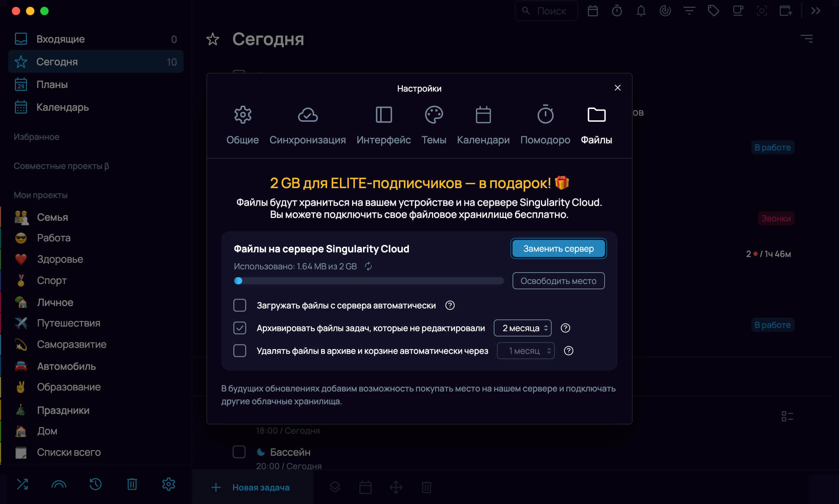Open the settings gear in sidebar footer
839x504 pixels.
click(169, 484)
